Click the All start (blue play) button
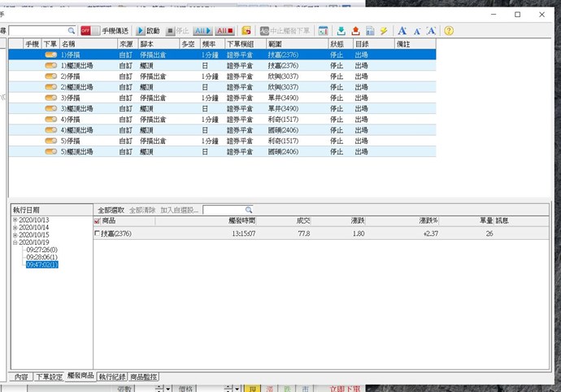This screenshot has height=392, width=561. point(202,31)
